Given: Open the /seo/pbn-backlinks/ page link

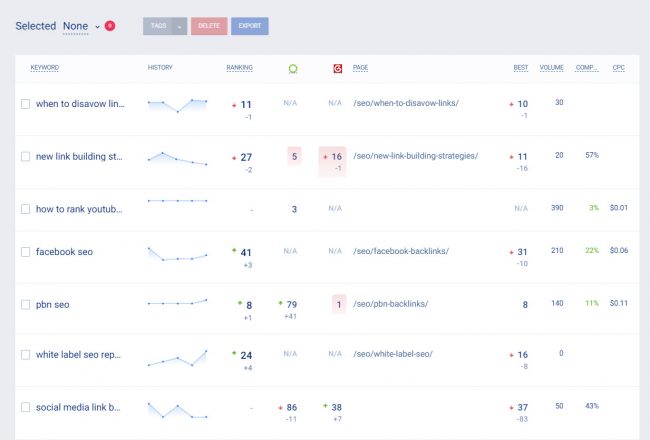Looking at the screenshot, I should click(390, 304).
